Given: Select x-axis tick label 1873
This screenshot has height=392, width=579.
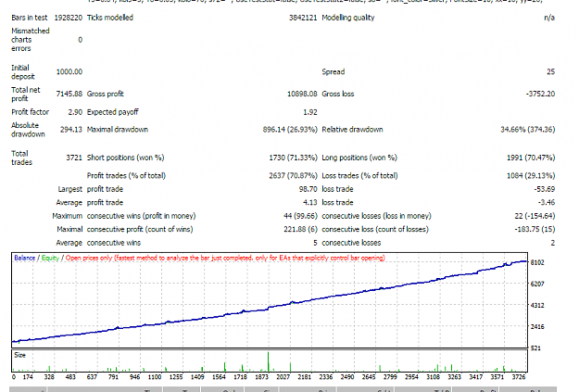Looking at the screenshot, I should 261,377.
